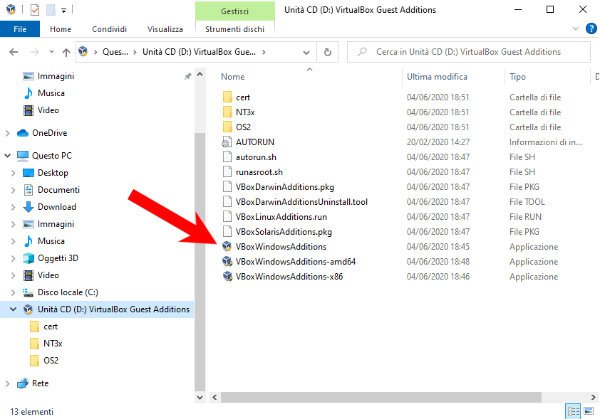Select the Strumenti dischi tab
This screenshot has height=419, width=600.
[x=235, y=29]
